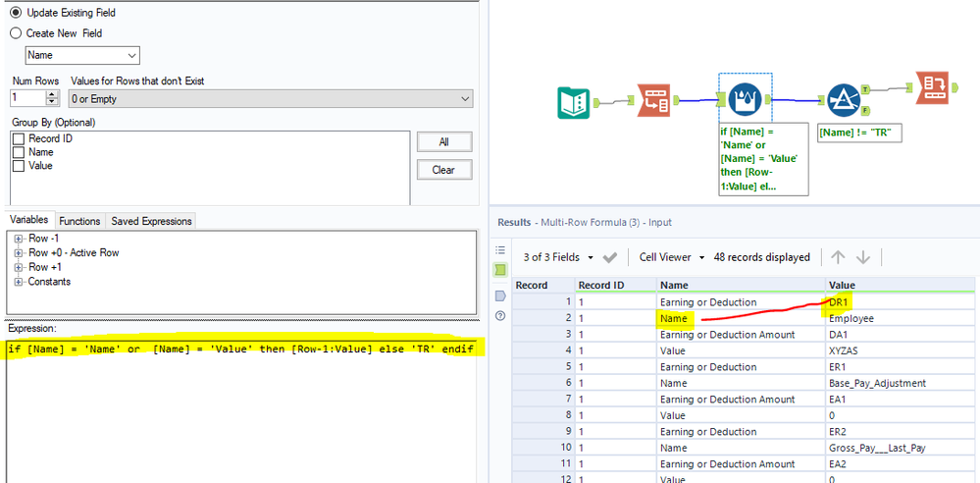Select the 'ER1' value cell

point(900,367)
